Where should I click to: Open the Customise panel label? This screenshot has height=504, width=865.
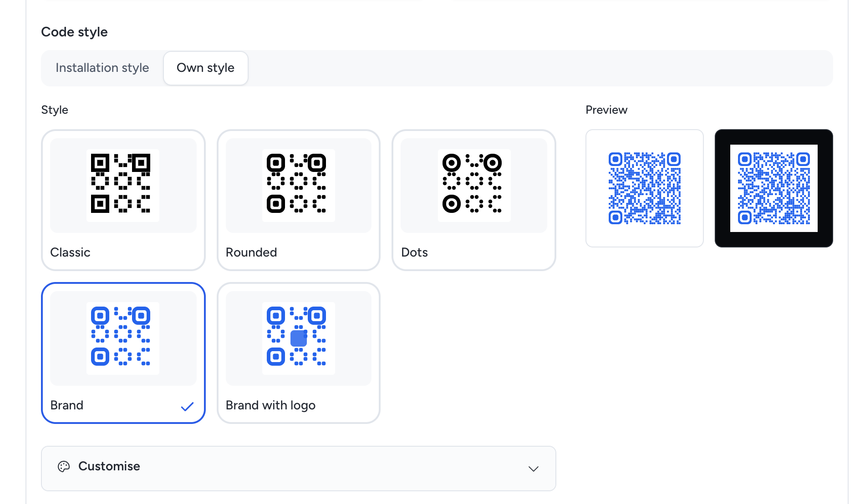tap(109, 466)
